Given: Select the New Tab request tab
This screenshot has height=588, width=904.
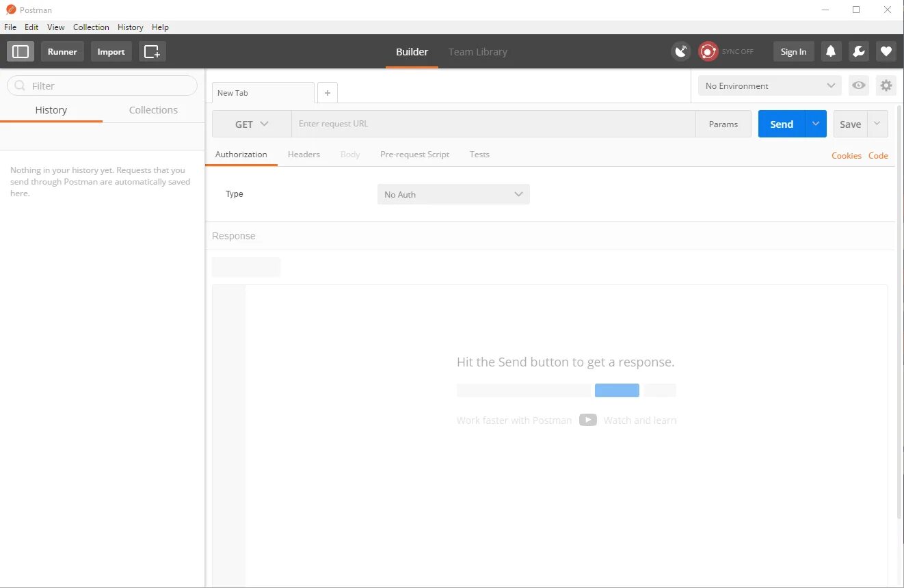Looking at the screenshot, I should [x=263, y=93].
